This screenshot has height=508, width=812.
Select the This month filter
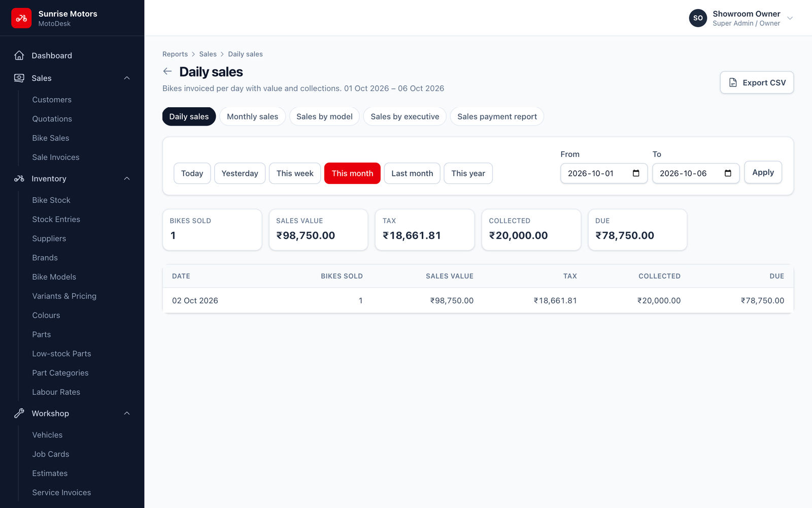click(x=352, y=173)
